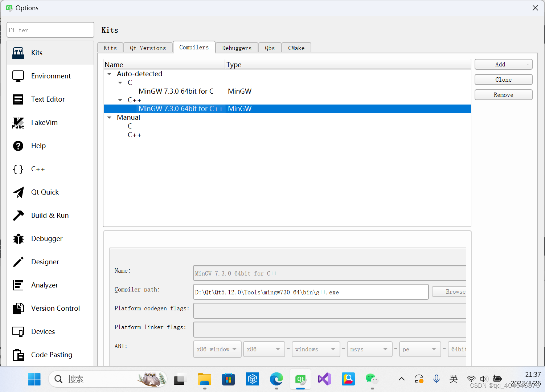This screenshot has height=392, width=545.
Task: Click the Help settings icon
Action: pos(18,146)
